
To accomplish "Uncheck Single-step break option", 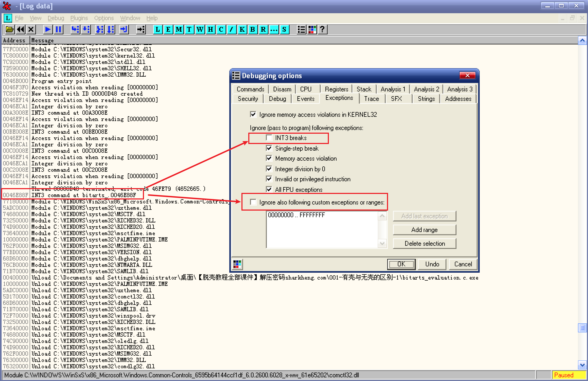I will 269,148.
